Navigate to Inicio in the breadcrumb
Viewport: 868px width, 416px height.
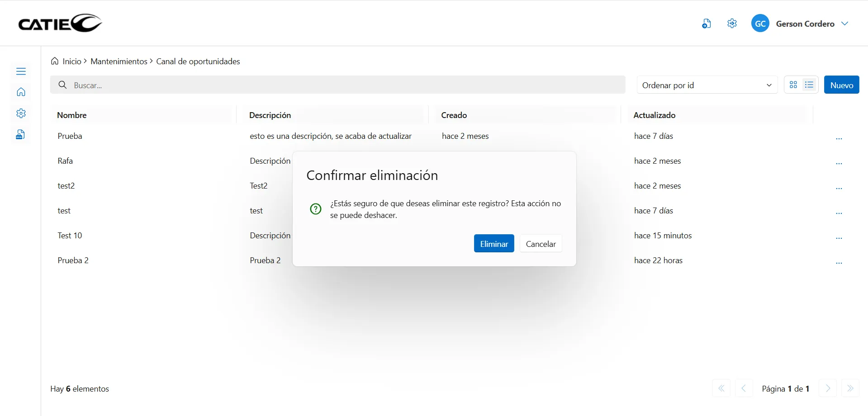[x=71, y=61]
